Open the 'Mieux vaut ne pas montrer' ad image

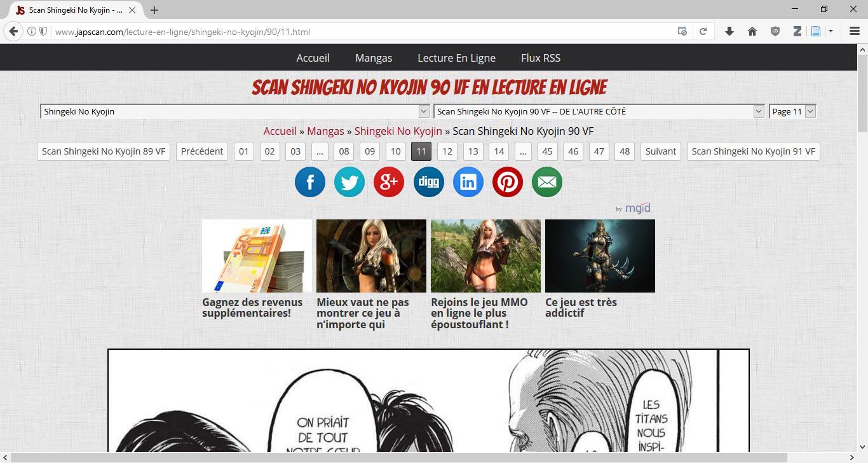pos(371,256)
